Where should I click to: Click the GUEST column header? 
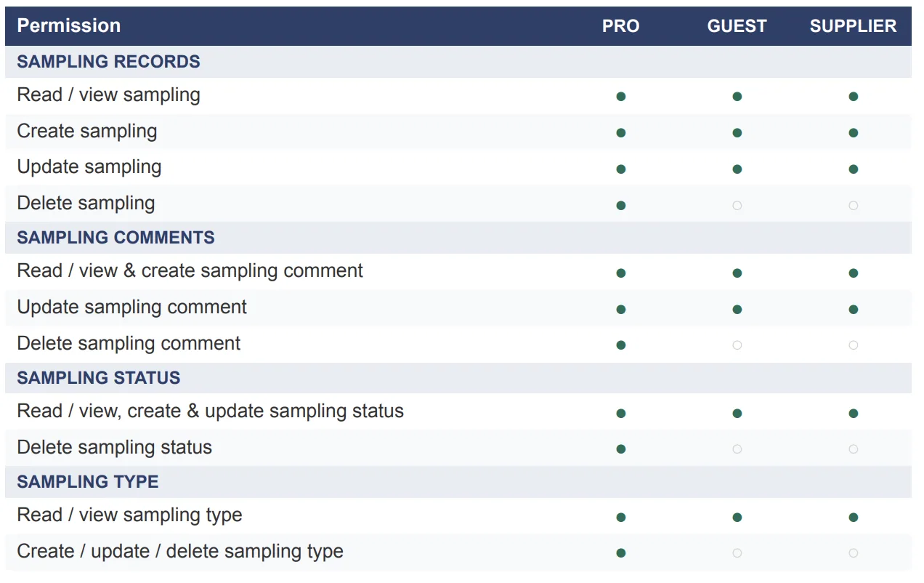[737, 26]
